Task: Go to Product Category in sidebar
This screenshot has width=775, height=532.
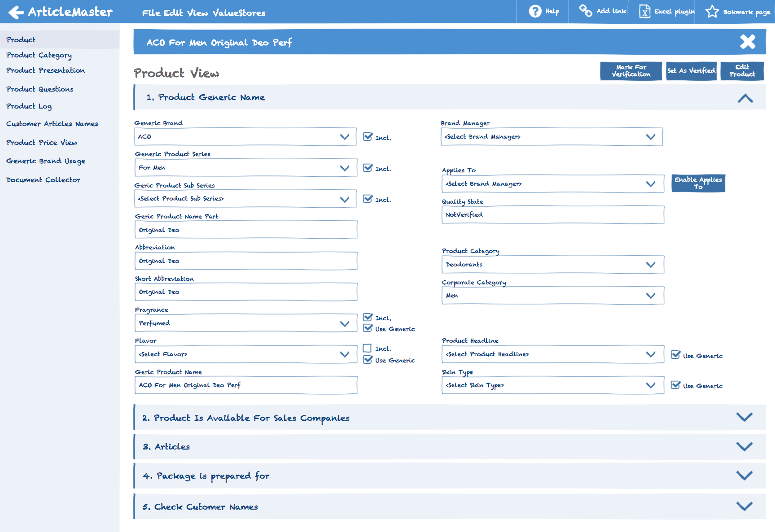Action: click(39, 55)
